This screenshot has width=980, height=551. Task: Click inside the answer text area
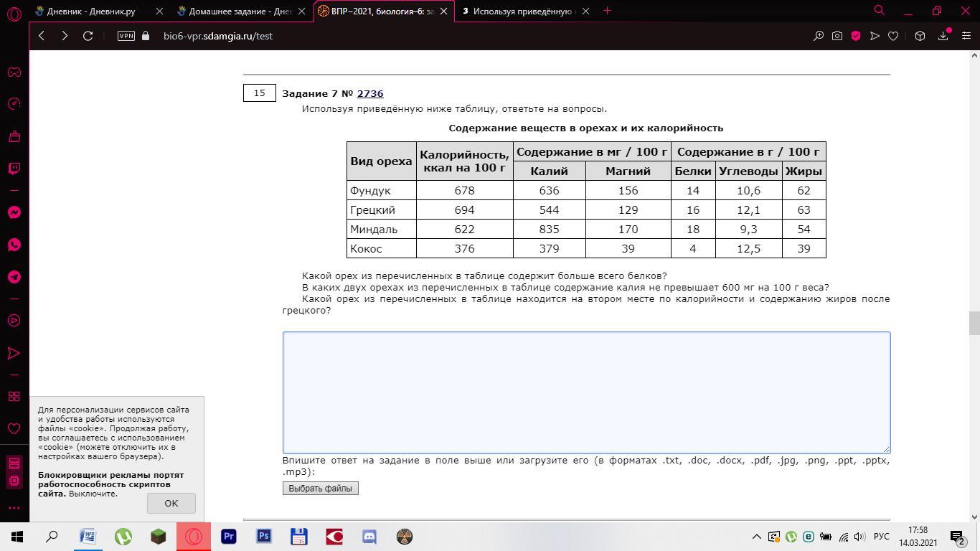point(586,392)
